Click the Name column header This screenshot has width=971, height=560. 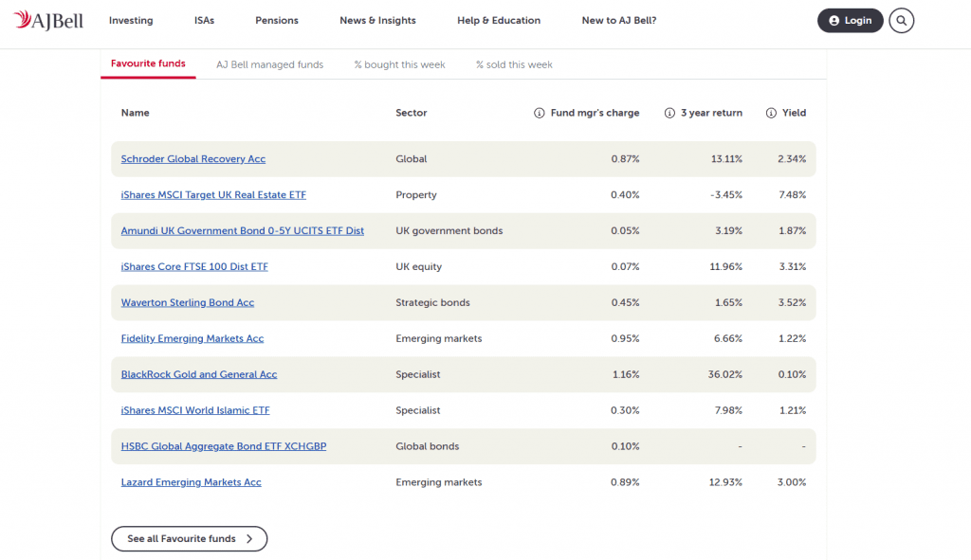point(136,113)
